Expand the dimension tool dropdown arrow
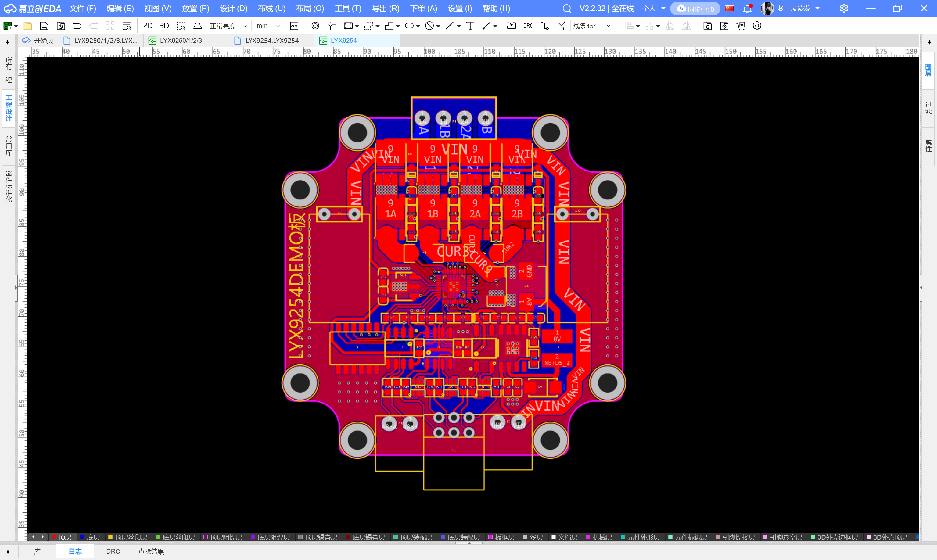 coord(495,26)
